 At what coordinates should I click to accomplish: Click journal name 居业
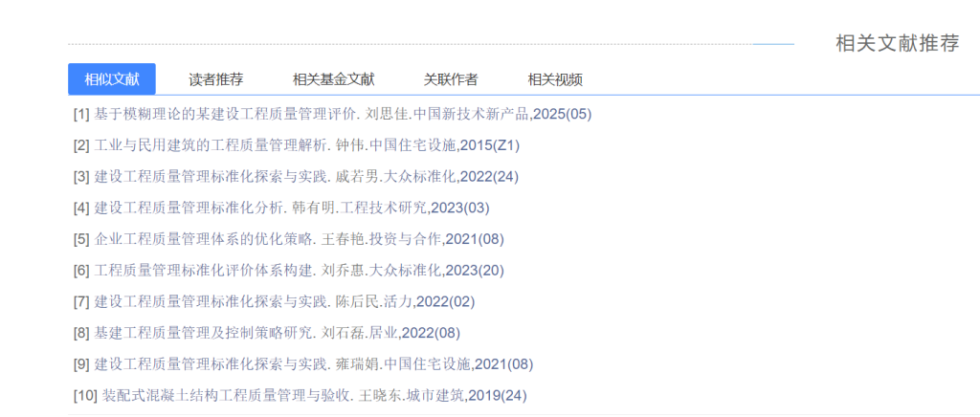(x=385, y=333)
